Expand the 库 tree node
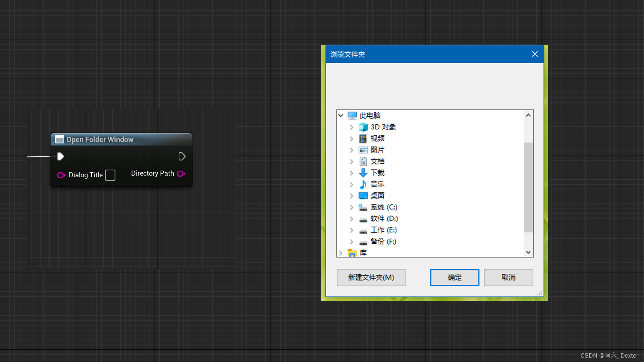 coord(340,253)
